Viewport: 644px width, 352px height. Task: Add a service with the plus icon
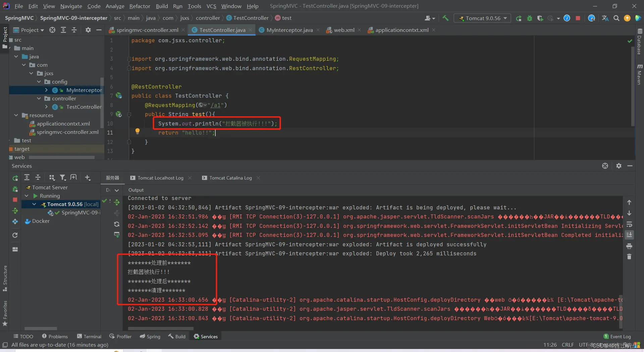pyautogui.click(x=88, y=178)
